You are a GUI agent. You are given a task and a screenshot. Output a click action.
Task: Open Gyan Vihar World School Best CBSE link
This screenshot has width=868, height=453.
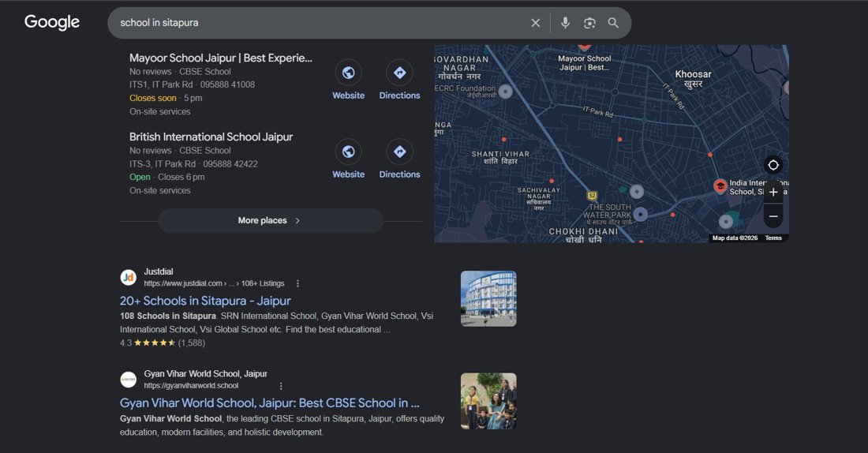click(270, 403)
